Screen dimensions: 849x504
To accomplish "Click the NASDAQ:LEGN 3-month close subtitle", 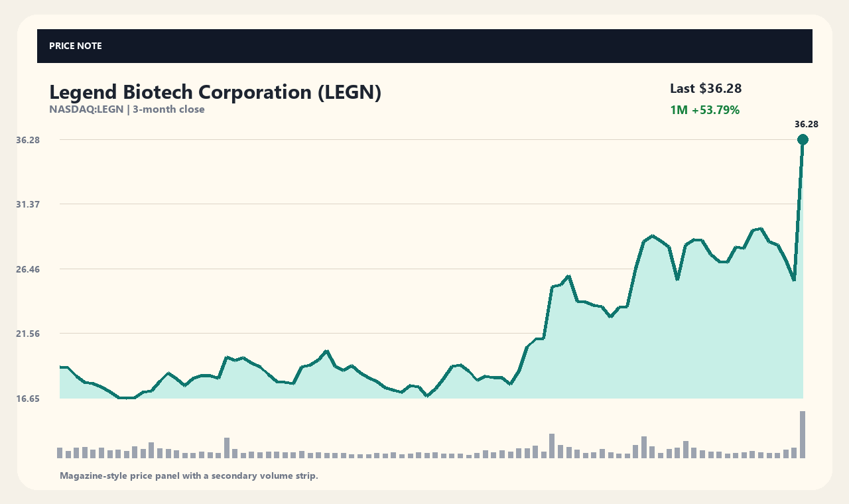I will [x=127, y=109].
